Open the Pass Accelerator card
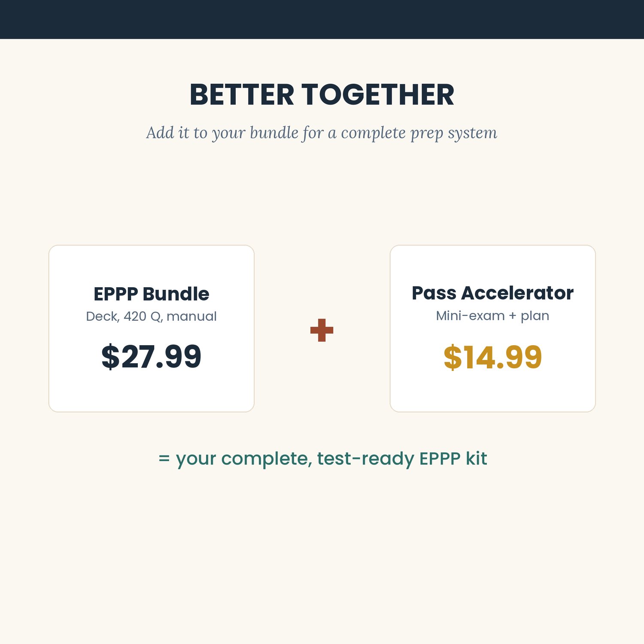The width and height of the screenshot is (644, 644). click(492, 328)
